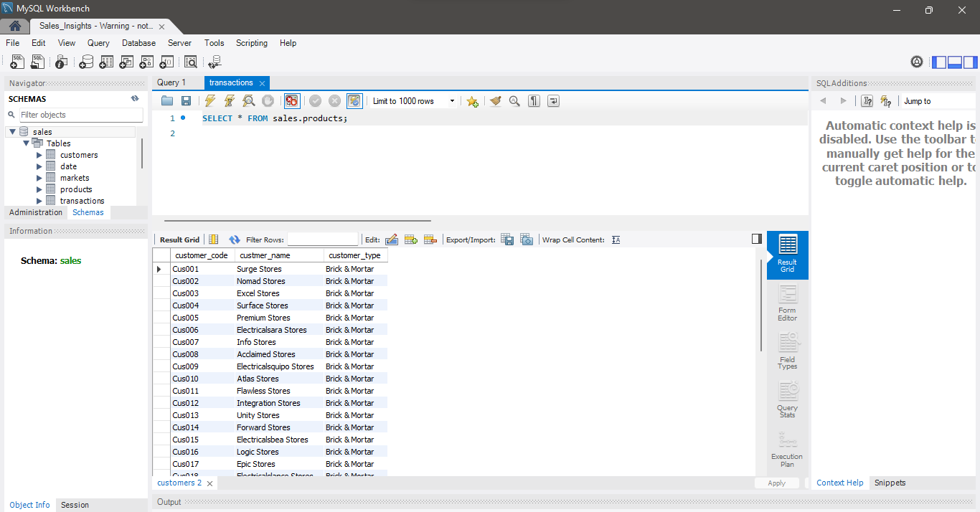Edit current row pencil icon
Viewport: 980px width, 512px height.
392,240
